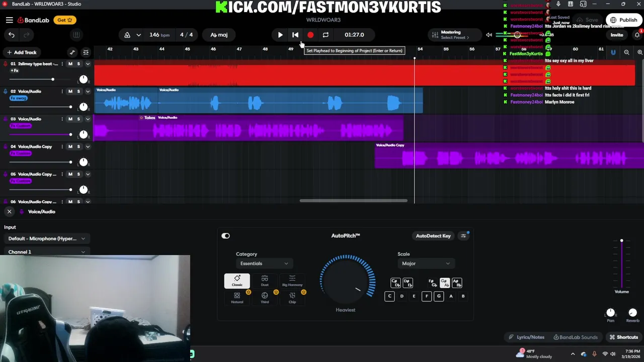Viewport: 644px width, 362px height.
Task: Start recording with the red record button
Action: (310, 35)
